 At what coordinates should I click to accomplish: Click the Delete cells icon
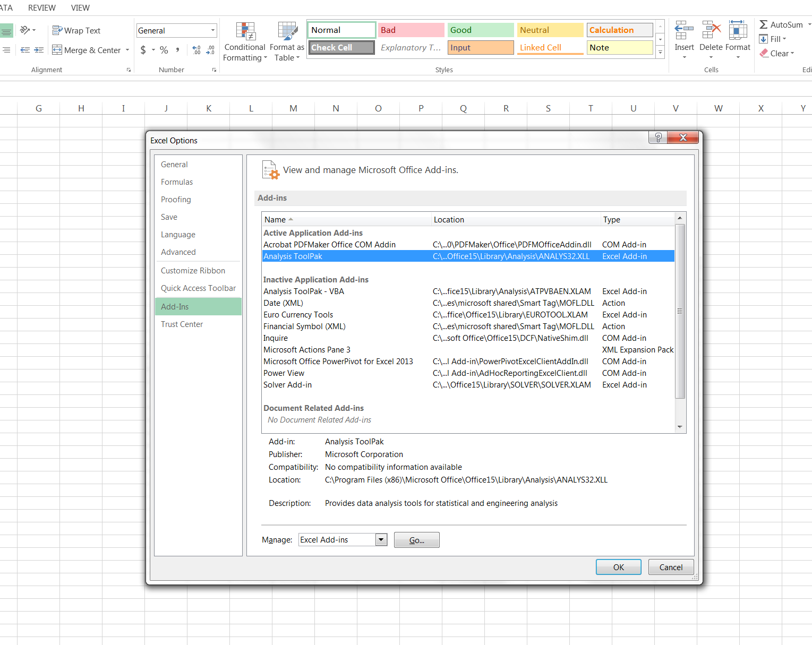(x=711, y=30)
